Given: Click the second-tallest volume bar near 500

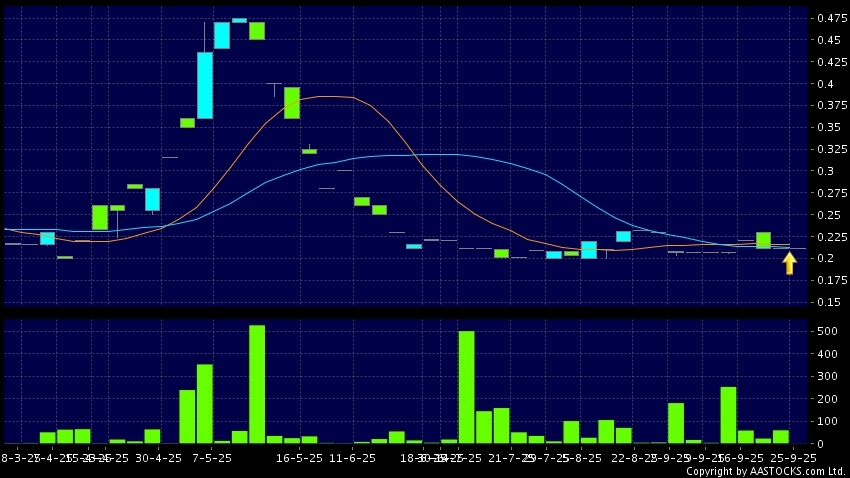Looking at the screenshot, I should pyautogui.click(x=466, y=387).
